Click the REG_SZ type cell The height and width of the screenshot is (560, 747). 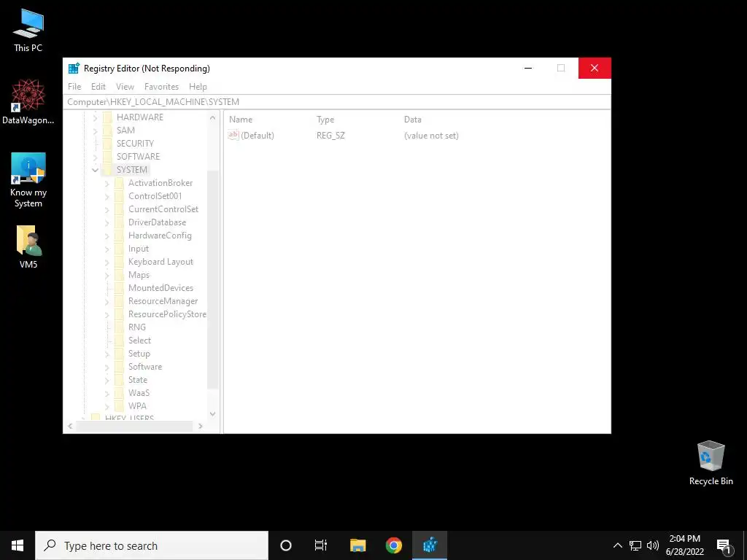pyautogui.click(x=330, y=135)
